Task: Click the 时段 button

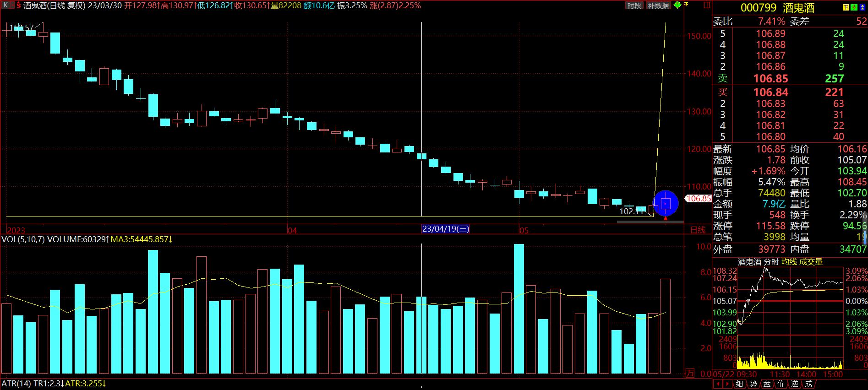Action: [x=634, y=5]
